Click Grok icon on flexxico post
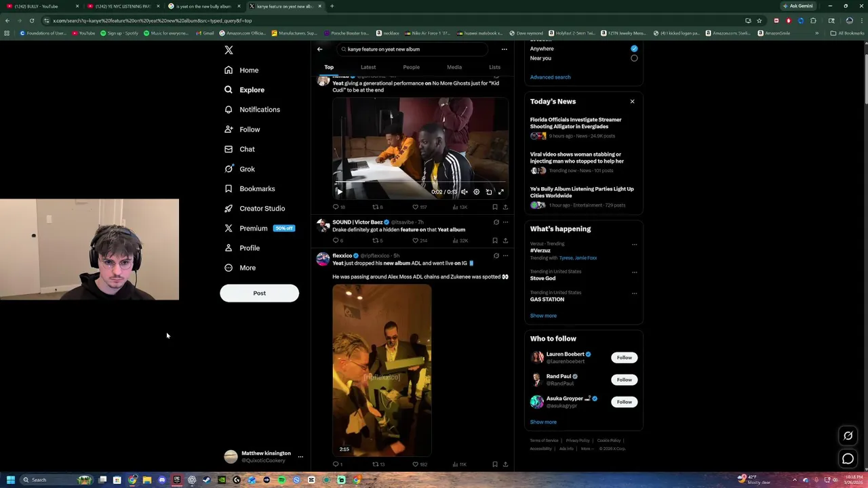This screenshot has width=868, height=488. click(496, 256)
